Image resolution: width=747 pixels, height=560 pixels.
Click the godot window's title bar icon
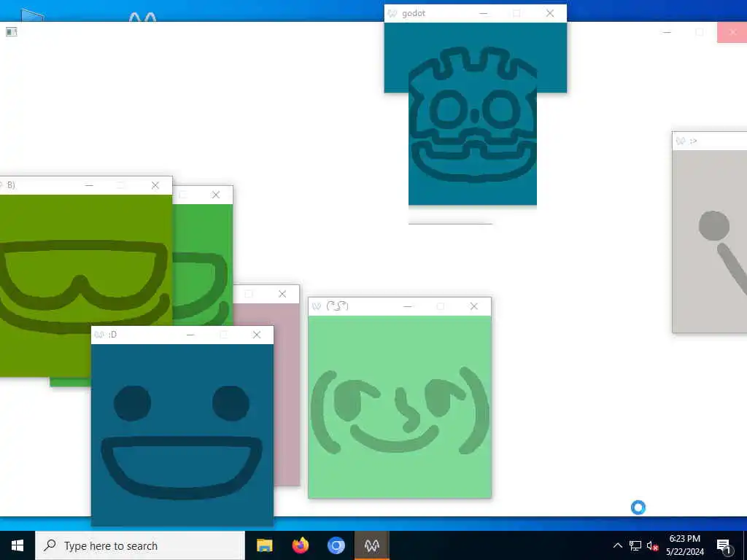coord(392,13)
